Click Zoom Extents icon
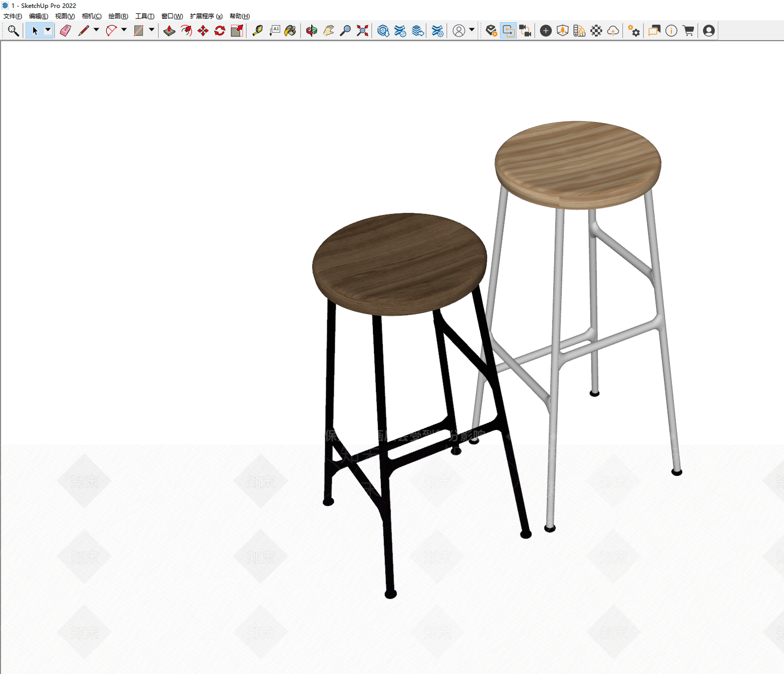The width and height of the screenshot is (784, 674). pos(362,31)
